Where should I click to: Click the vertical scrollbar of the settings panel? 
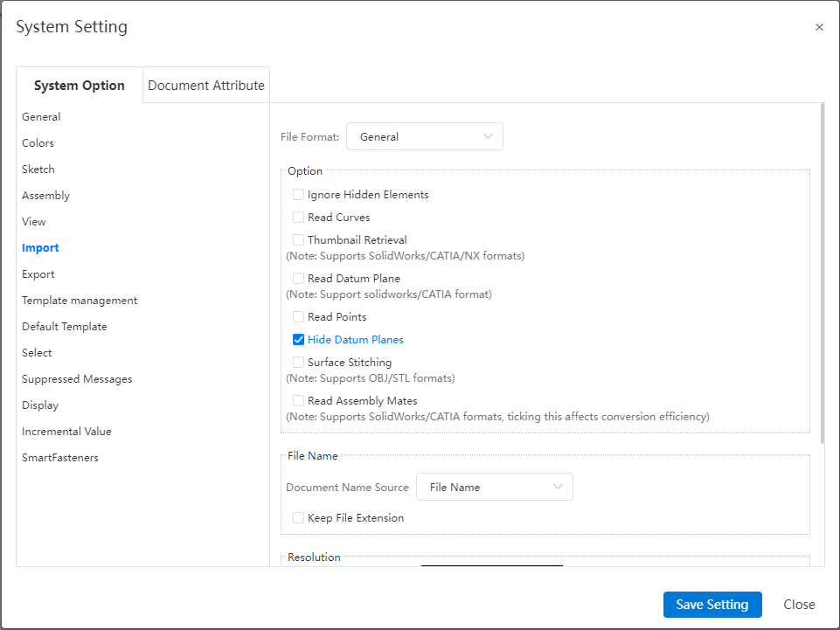[823, 273]
